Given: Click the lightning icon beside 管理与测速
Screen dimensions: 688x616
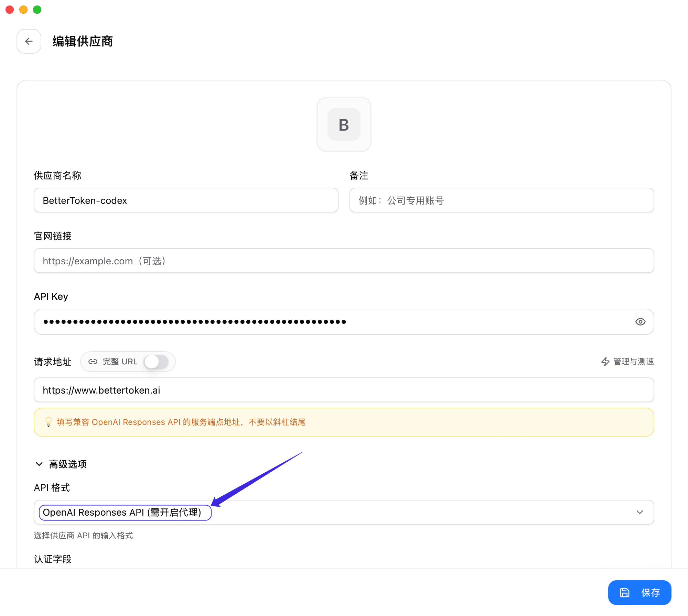Looking at the screenshot, I should [x=605, y=362].
